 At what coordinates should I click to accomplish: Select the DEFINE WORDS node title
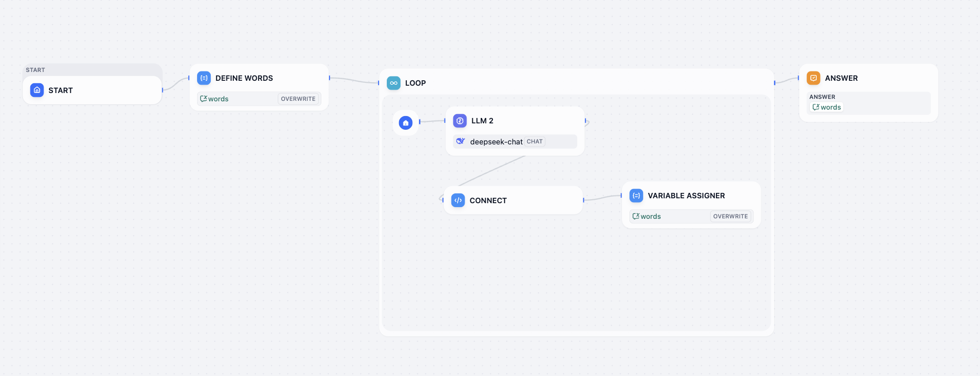pyautogui.click(x=244, y=78)
